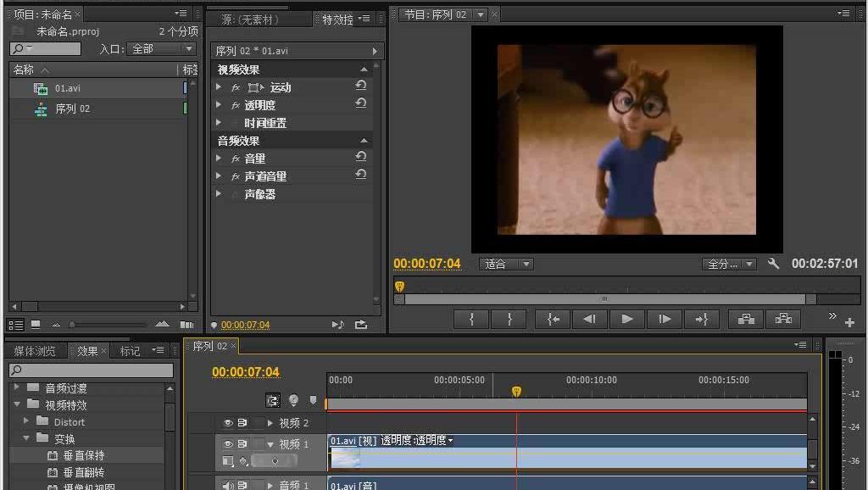Image resolution: width=868 pixels, height=490 pixels.
Task: Hide the 视频 2 track output
Action: click(x=227, y=423)
